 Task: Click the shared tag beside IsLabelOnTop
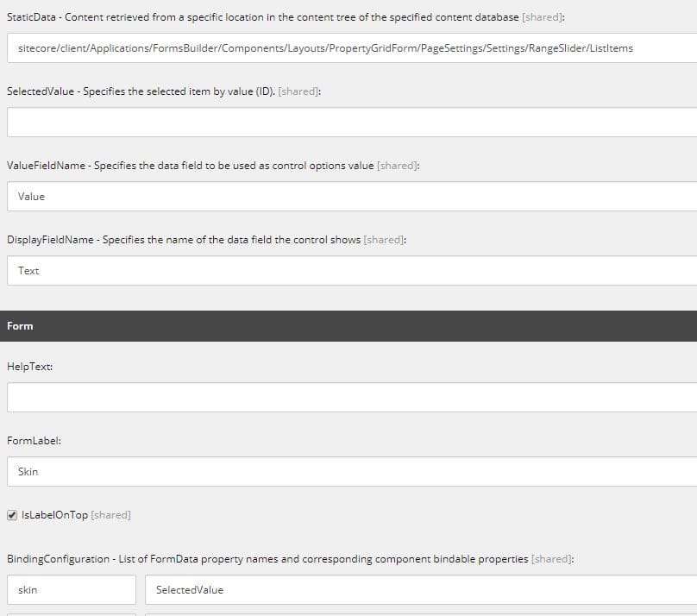(110, 515)
